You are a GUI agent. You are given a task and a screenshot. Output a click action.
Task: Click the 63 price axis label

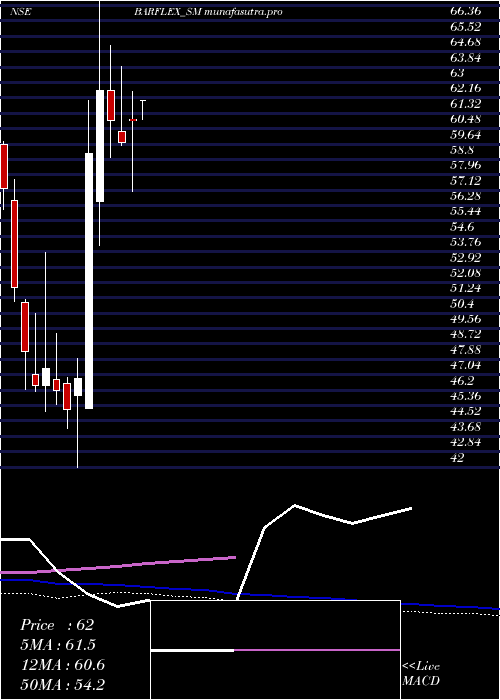point(458,73)
